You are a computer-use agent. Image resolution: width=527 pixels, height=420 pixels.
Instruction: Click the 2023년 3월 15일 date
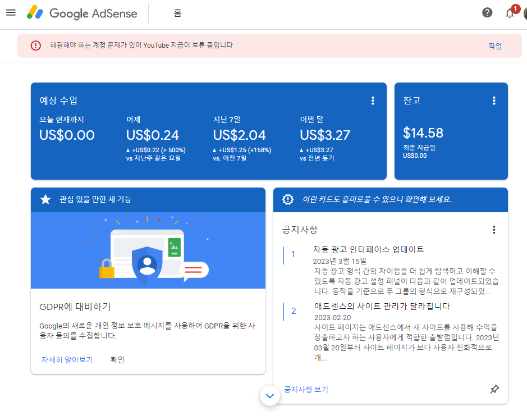click(x=340, y=261)
